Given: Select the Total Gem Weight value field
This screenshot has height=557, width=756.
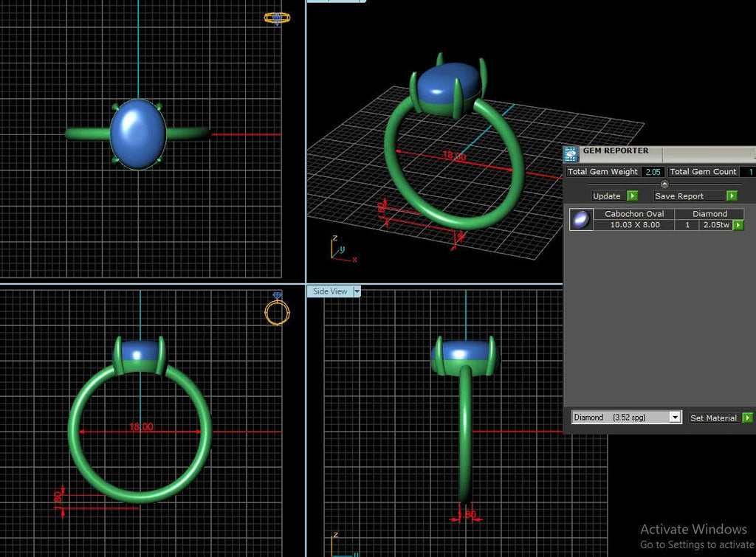Looking at the screenshot, I should 653,172.
